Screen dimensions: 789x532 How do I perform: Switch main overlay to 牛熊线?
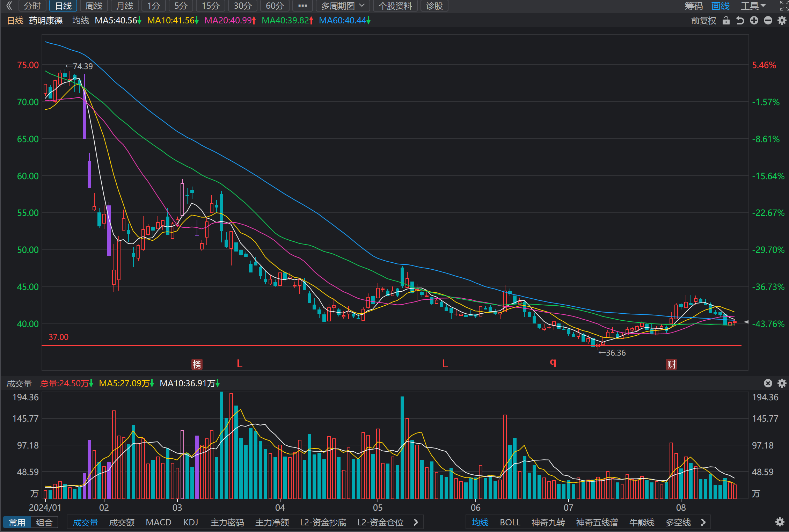tap(642, 522)
